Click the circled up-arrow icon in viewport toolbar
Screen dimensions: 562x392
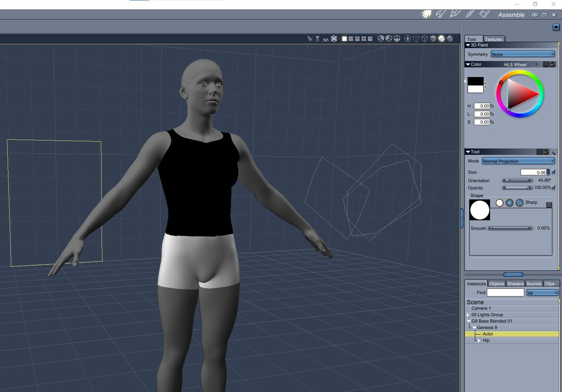pos(408,39)
